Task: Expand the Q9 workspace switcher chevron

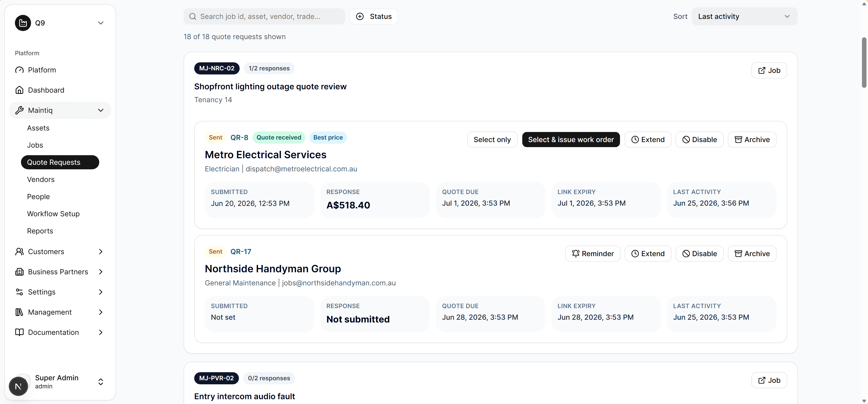Action: (x=101, y=23)
